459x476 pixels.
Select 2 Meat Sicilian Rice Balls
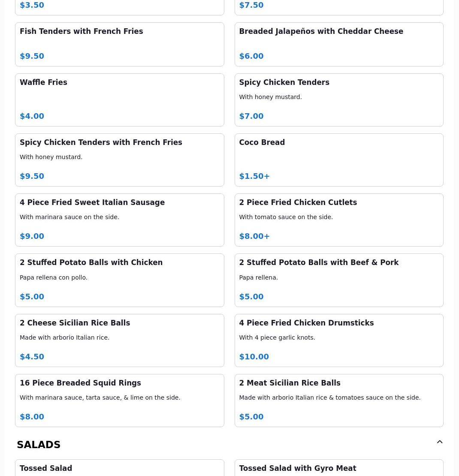point(338,400)
